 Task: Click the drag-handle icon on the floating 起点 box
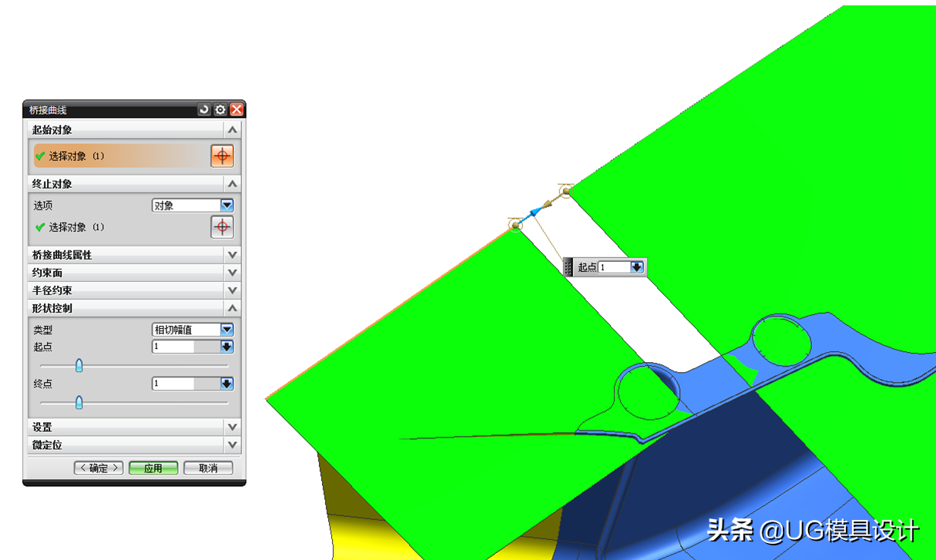tap(570, 266)
